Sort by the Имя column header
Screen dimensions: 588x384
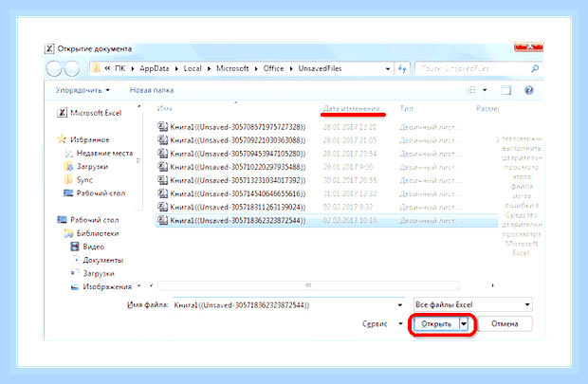click(x=165, y=108)
